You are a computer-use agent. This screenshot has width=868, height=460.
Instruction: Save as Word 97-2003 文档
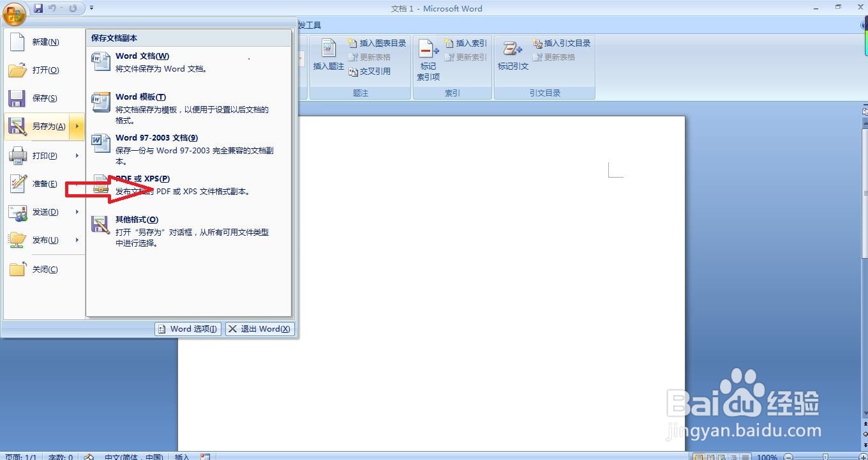tap(189, 149)
